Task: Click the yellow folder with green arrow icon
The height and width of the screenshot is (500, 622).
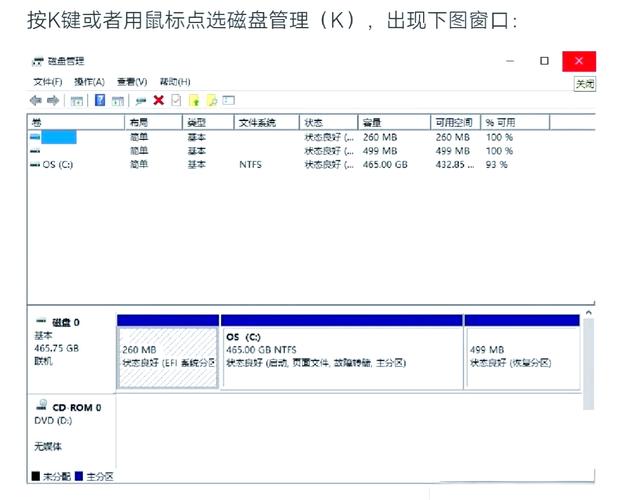Action: click(x=194, y=101)
